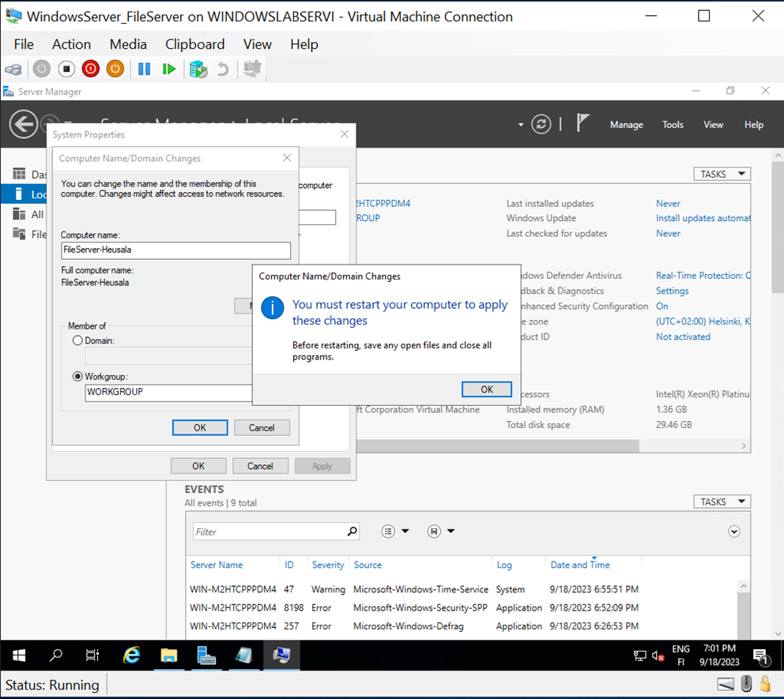This screenshot has height=699, width=784.
Task: Dismiss the restart notice with OK
Action: point(485,389)
